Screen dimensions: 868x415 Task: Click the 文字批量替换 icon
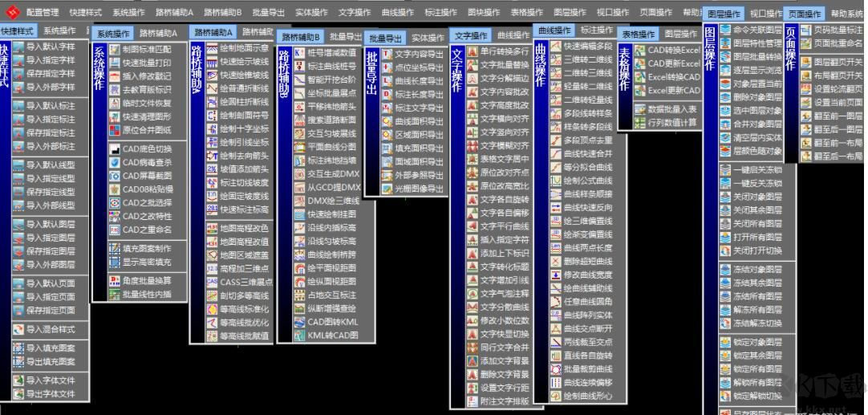tap(473, 65)
